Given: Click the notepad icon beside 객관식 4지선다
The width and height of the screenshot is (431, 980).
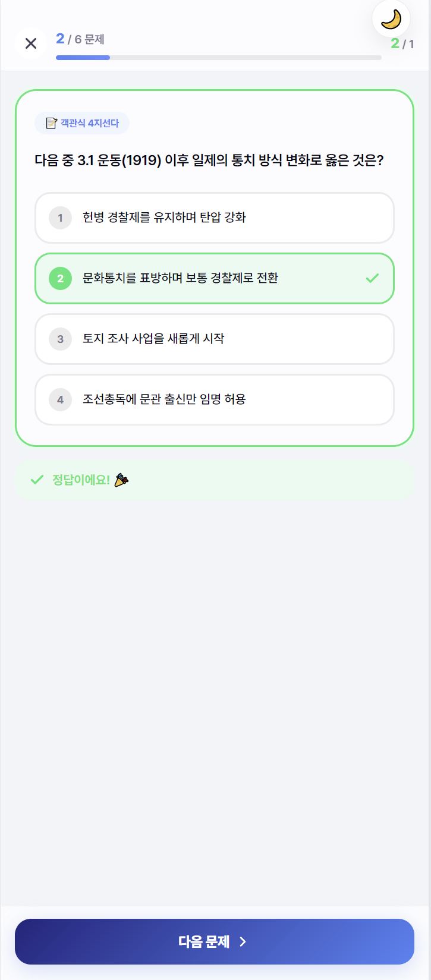Looking at the screenshot, I should 51,123.
